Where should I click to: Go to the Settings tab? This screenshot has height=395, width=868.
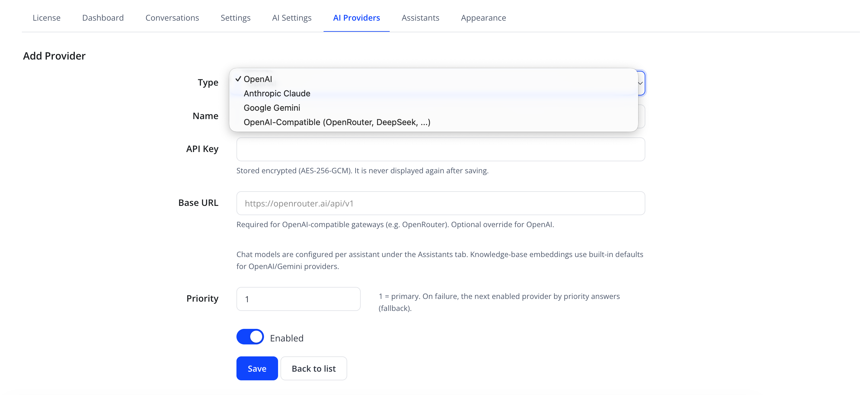[x=236, y=18]
